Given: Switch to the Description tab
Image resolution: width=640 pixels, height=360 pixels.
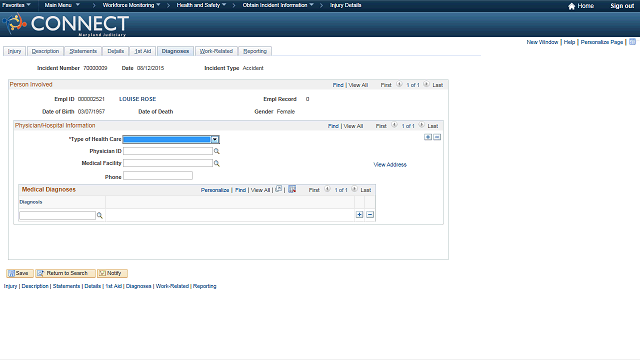Looking at the screenshot, I should point(45,51).
